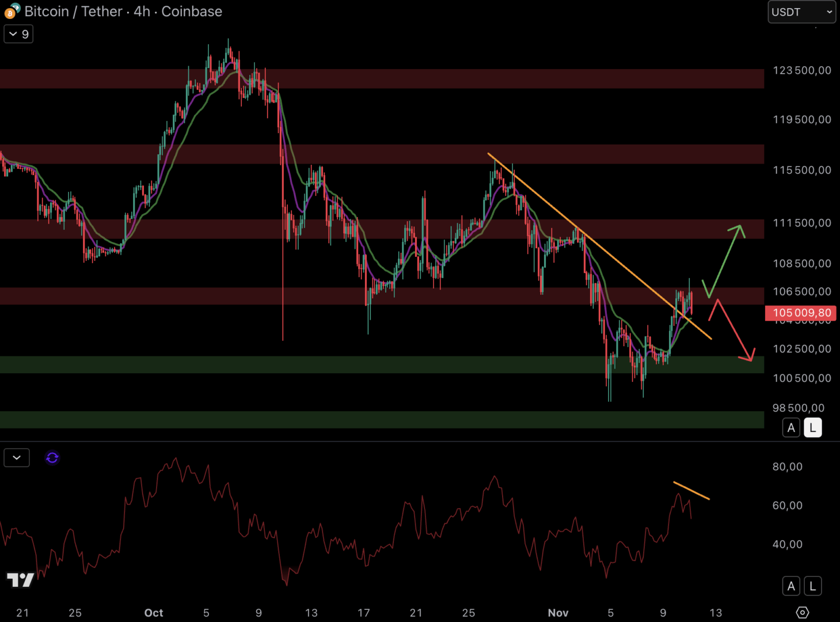Select the top red resistance zone near 123 500
Viewport: 840px width, 622px height.
[x=380, y=79]
